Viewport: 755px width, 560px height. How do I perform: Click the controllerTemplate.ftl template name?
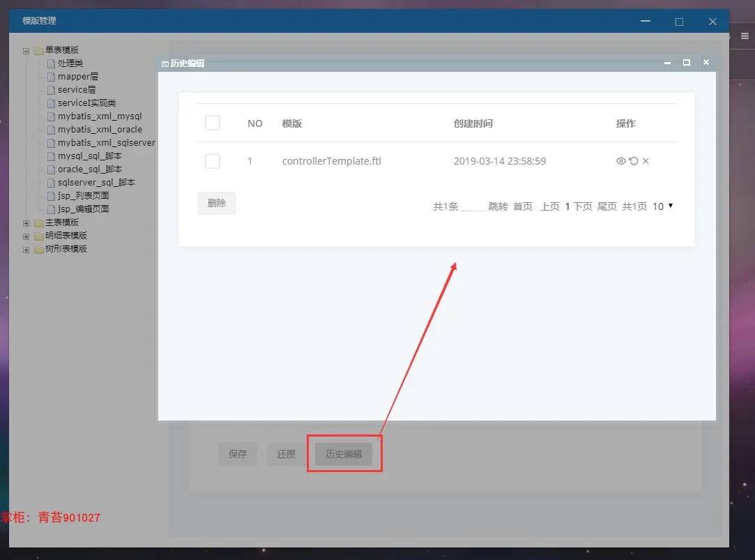coord(331,161)
